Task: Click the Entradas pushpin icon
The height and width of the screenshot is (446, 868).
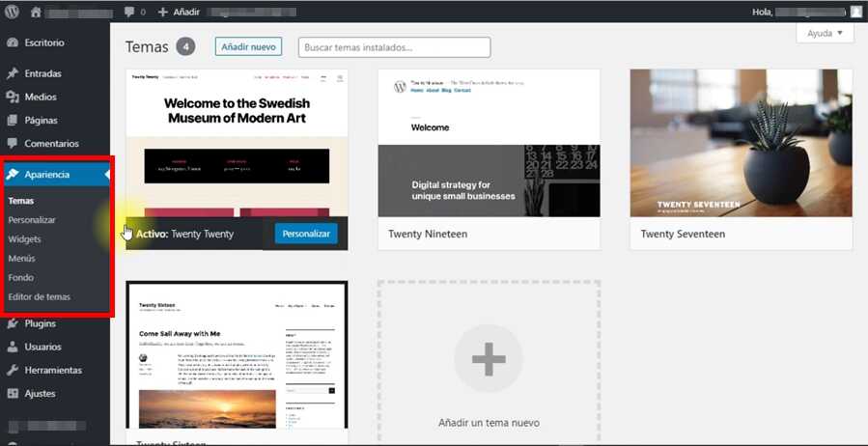Action: coord(13,73)
